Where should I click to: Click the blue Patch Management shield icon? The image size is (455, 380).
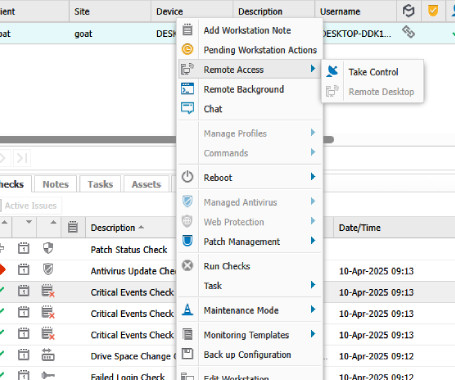[187, 240]
